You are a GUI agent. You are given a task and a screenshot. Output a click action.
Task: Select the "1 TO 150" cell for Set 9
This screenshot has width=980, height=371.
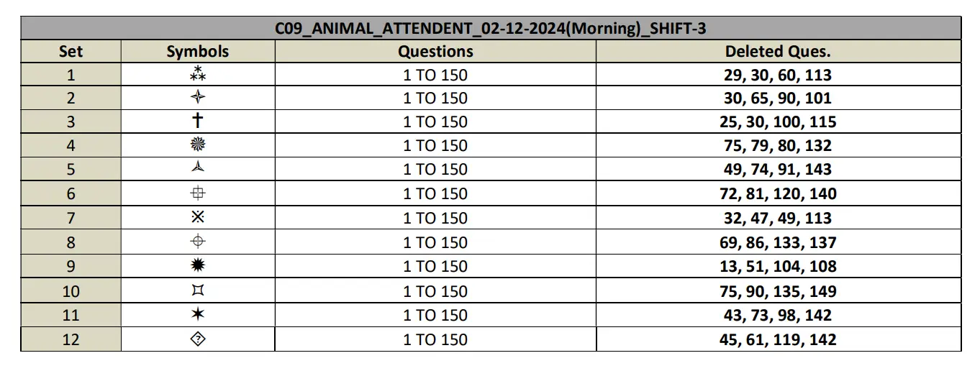point(435,266)
